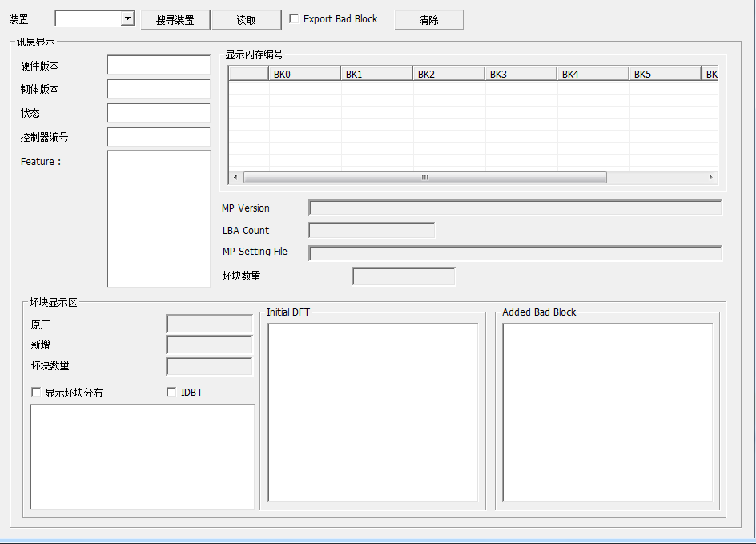Click the 读取 read button
Viewport: 756px width, 544px height.
246,20
